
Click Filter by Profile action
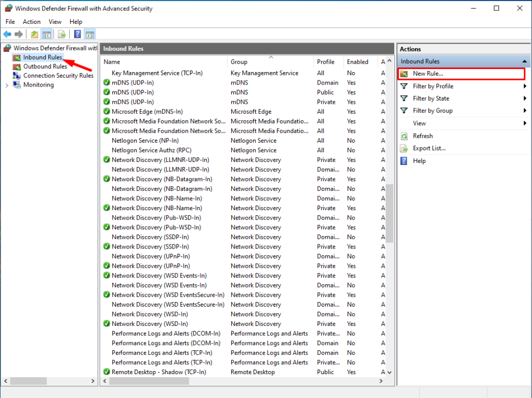coord(433,86)
